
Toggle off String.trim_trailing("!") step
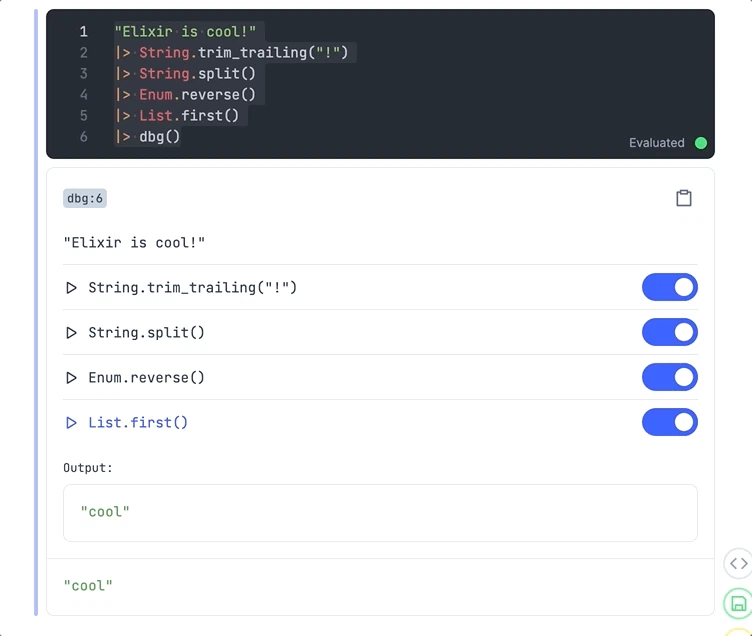pos(670,287)
